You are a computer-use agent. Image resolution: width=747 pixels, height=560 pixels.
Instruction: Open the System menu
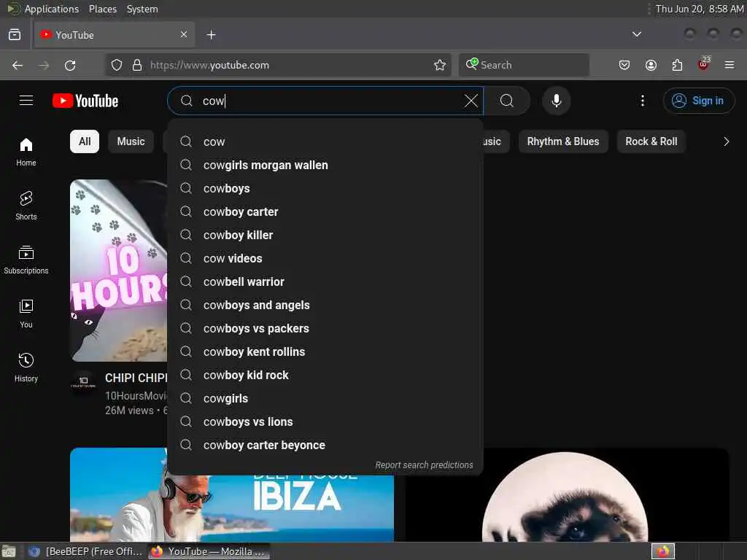142,9
